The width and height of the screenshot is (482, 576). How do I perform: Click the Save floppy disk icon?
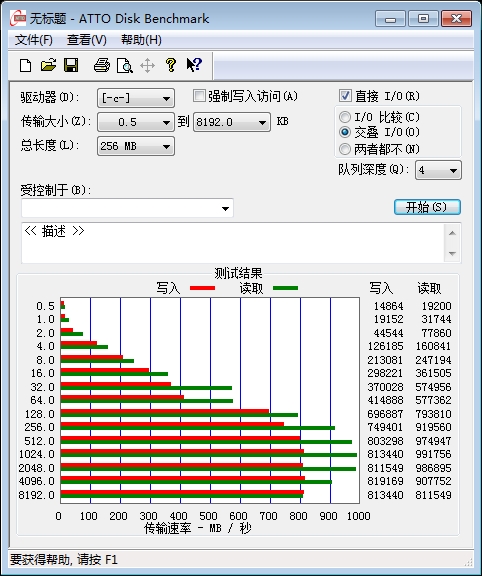point(71,65)
